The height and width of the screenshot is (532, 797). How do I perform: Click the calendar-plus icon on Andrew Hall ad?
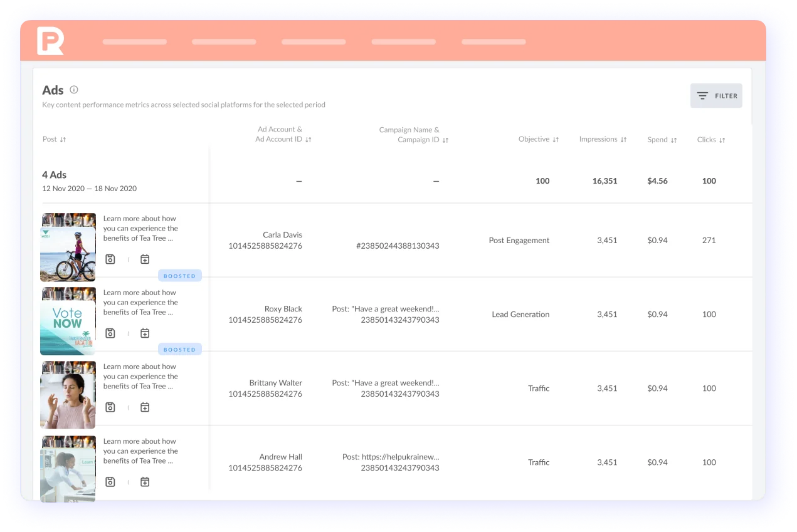click(x=145, y=482)
